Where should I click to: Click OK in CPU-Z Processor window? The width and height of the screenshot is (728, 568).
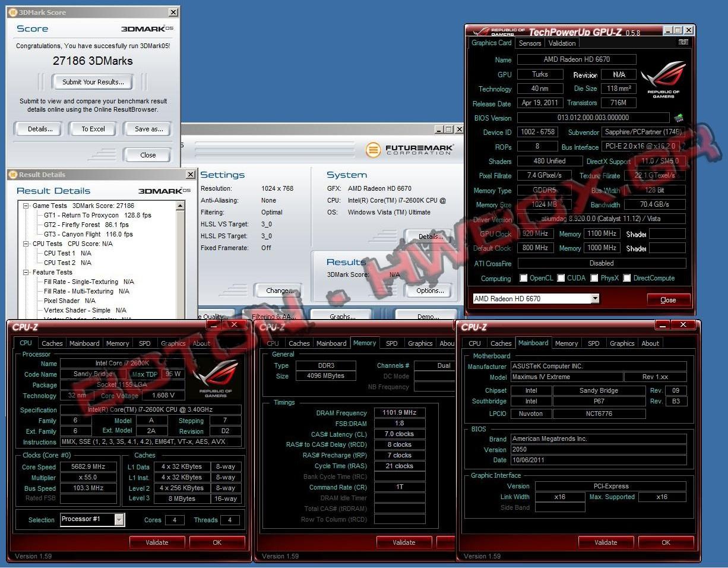[217, 542]
